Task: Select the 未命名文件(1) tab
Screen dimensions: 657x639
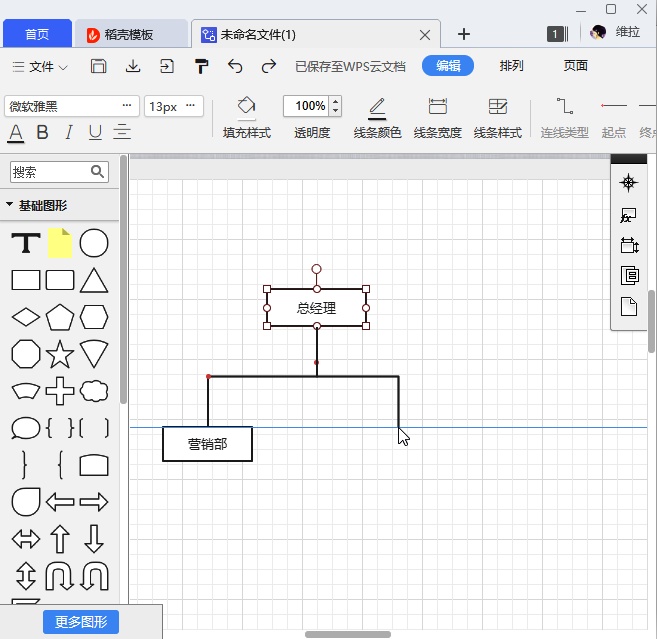Action: coord(316,34)
